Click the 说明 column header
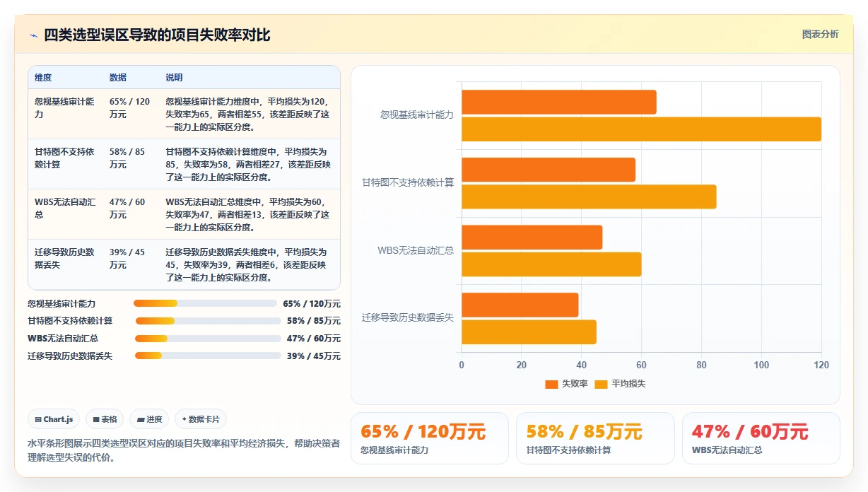868x492 pixels. click(x=174, y=77)
